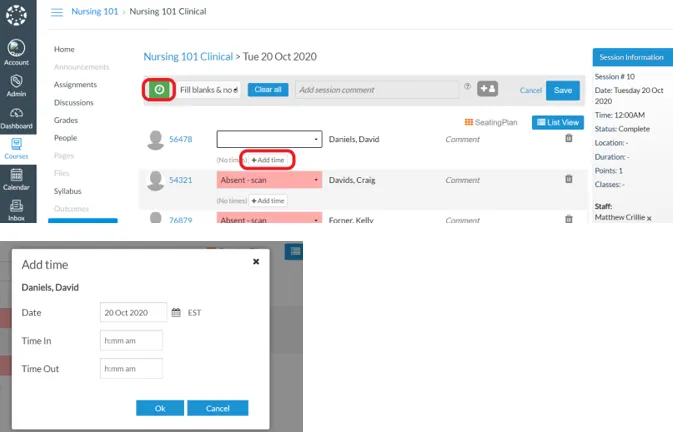Click the help question mark icon
This screenshot has width=673, height=432.
click(467, 86)
